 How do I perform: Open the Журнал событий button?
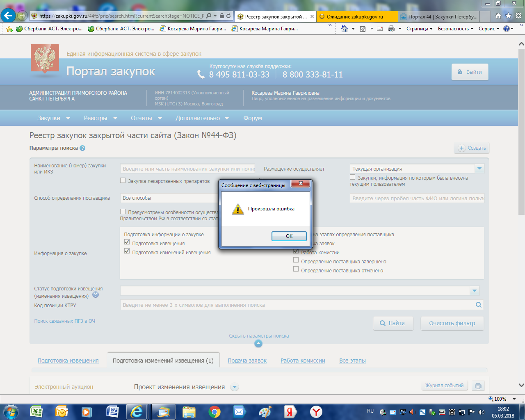444,386
